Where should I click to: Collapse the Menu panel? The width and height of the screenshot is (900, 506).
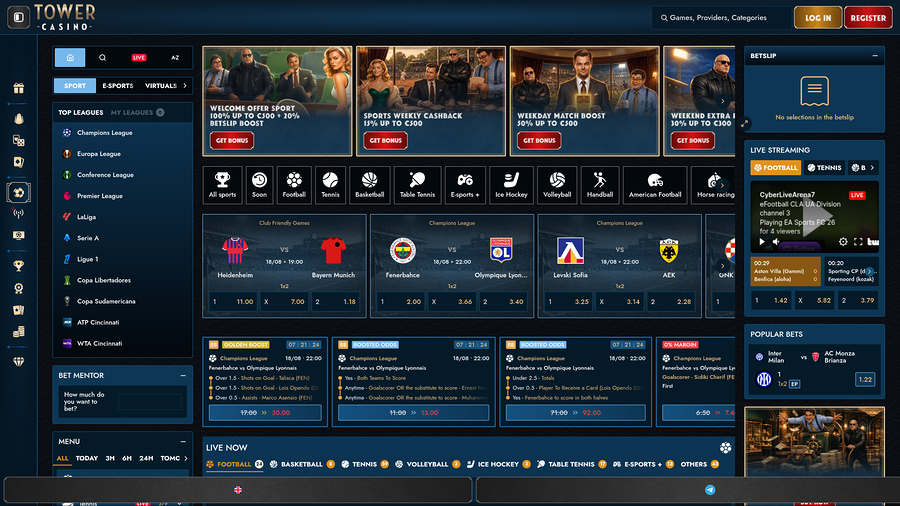[x=183, y=441]
